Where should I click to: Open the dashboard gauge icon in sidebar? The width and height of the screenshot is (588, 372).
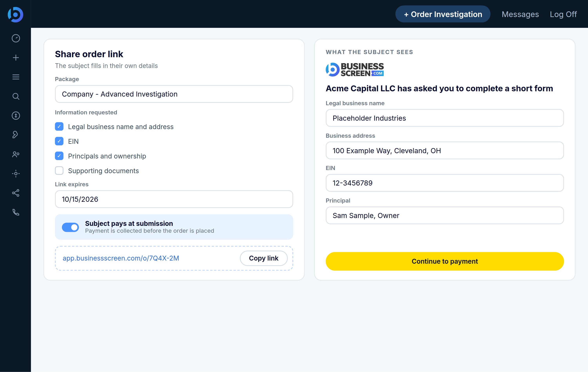click(x=16, y=38)
